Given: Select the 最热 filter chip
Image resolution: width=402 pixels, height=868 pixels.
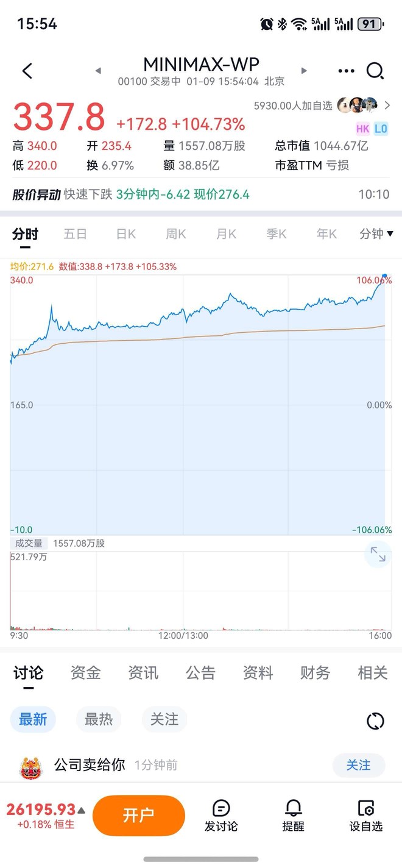Looking at the screenshot, I should pos(99,720).
